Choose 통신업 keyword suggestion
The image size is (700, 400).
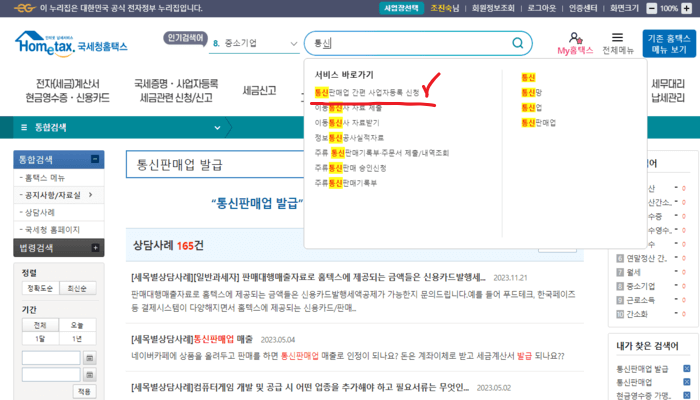531,108
